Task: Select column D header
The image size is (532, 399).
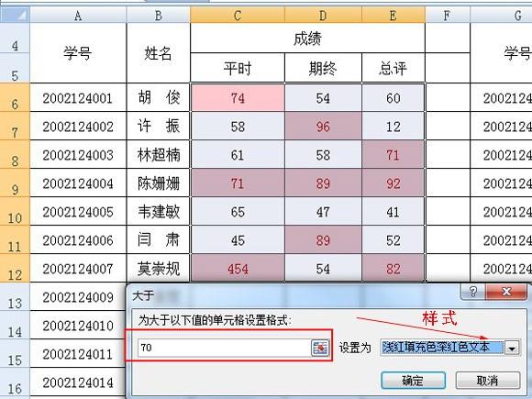Action: (x=324, y=16)
